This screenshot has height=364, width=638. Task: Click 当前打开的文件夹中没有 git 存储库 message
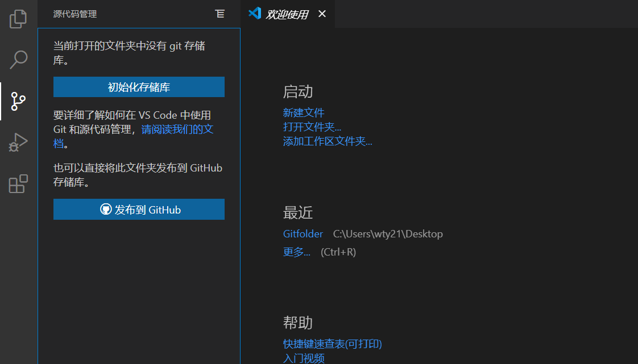[x=130, y=53]
